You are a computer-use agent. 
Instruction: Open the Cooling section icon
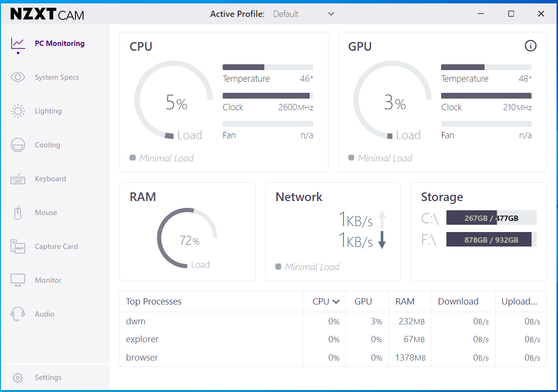18,145
